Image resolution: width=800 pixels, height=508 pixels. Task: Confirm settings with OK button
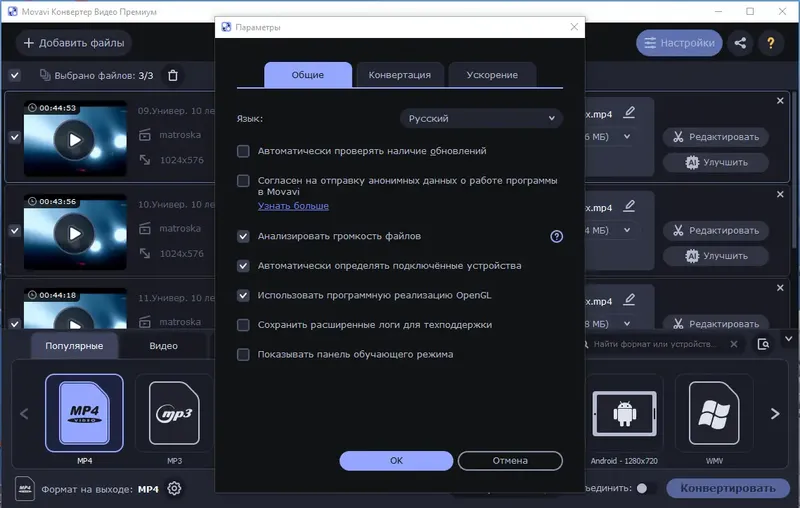[x=396, y=461]
